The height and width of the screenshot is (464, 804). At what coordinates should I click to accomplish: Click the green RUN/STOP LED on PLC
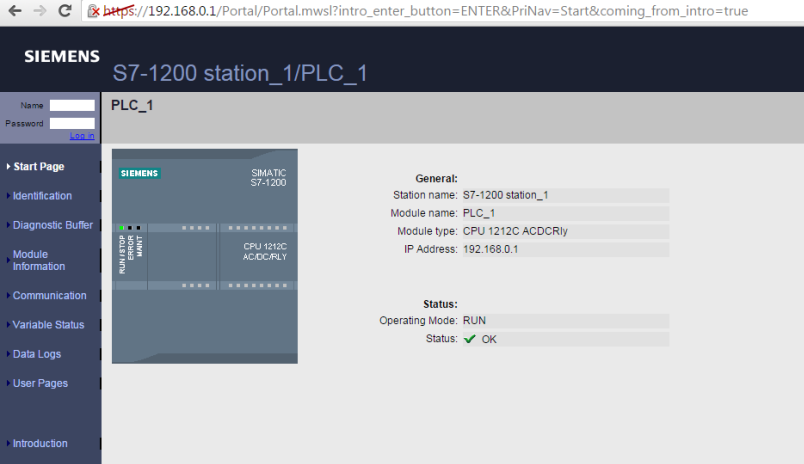pos(122,228)
